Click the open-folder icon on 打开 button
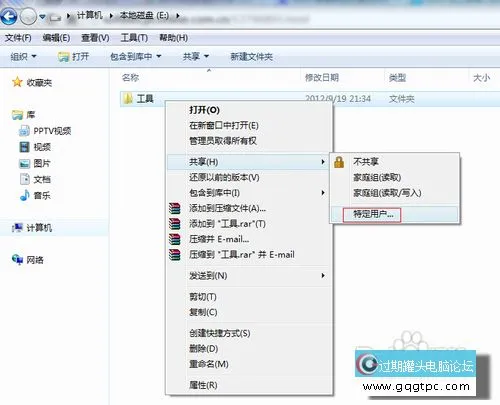500x405 pixels. (63, 57)
